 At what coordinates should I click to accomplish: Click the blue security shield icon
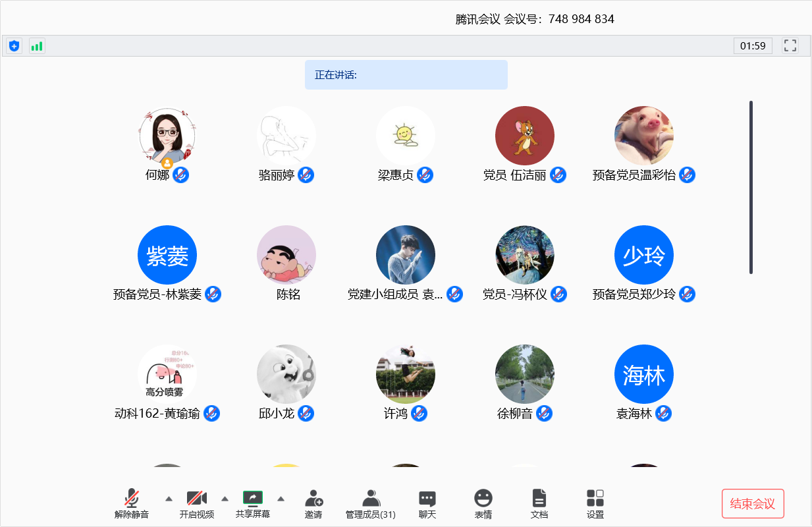[x=14, y=45]
